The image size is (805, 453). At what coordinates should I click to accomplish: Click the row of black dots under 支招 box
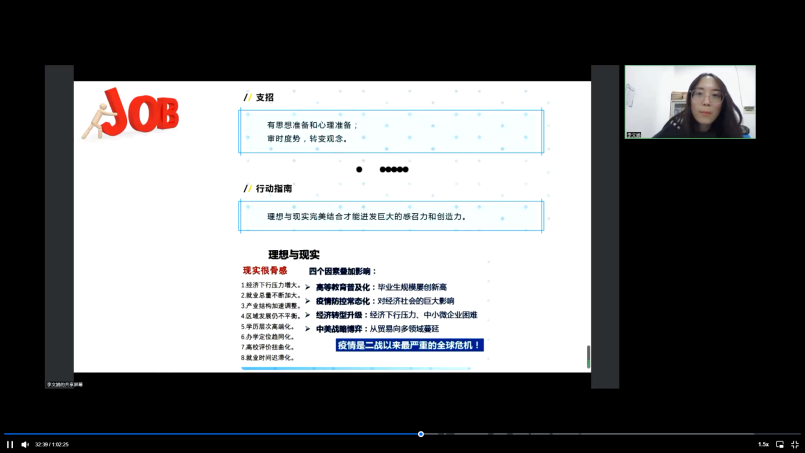tap(383, 169)
